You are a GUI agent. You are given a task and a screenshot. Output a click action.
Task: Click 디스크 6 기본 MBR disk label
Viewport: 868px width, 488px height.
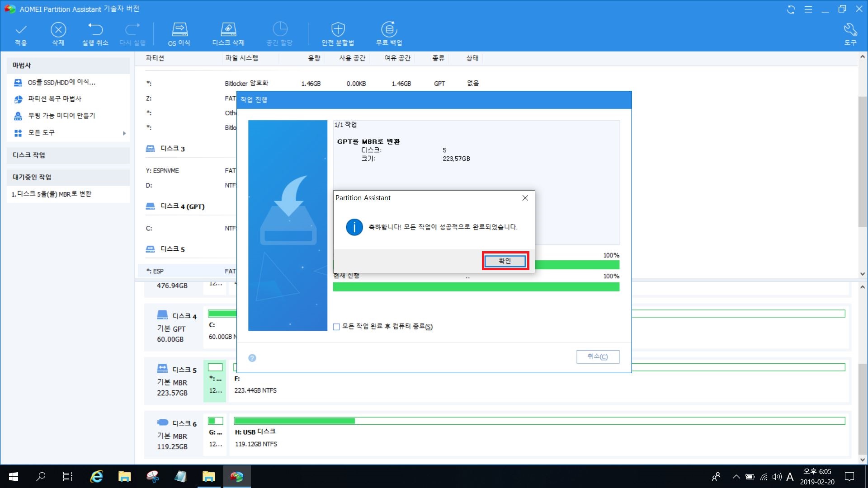tap(174, 435)
